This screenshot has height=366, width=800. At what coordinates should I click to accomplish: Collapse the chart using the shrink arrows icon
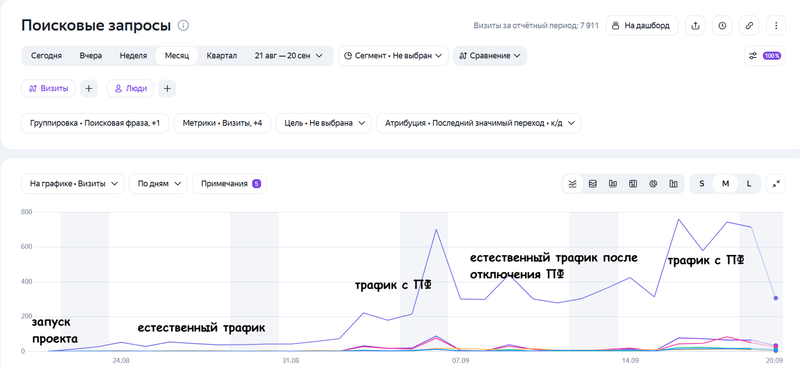[776, 184]
